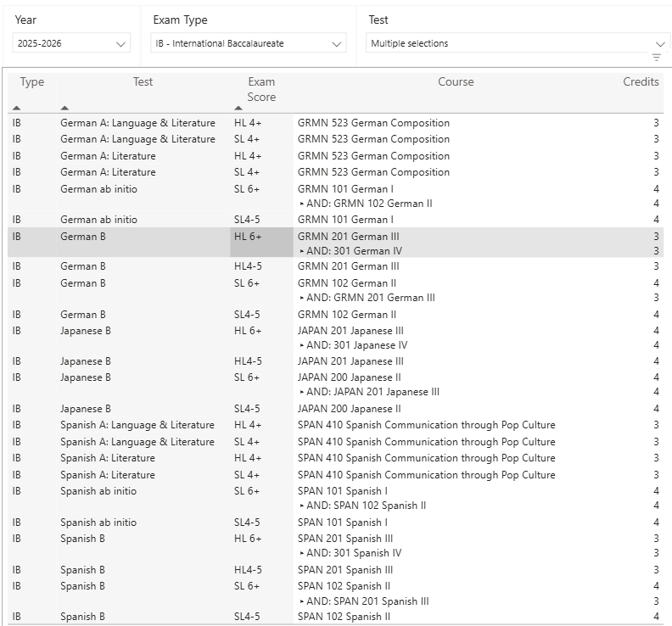This screenshot has width=672, height=626.
Task: Select 'AND: SPAN 201 Spanish III' row
Action: [x=364, y=601]
